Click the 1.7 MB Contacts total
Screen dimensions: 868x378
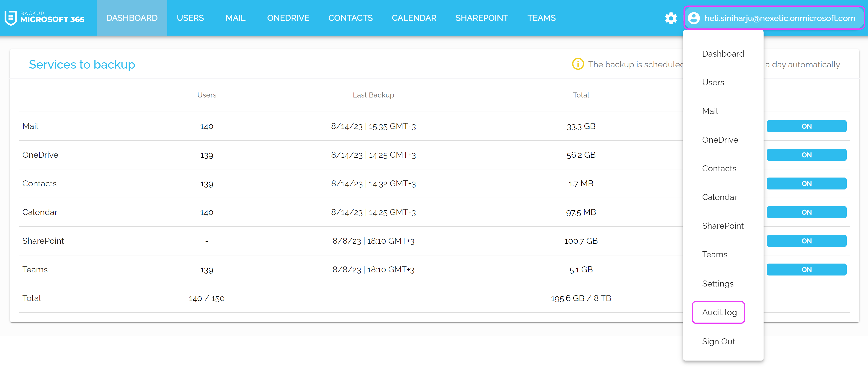(581, 184)
